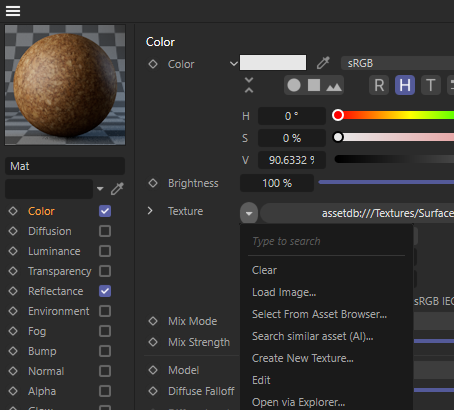
Task: Click diamond beside Color channel in list
Action: click(x=13, y=211)
